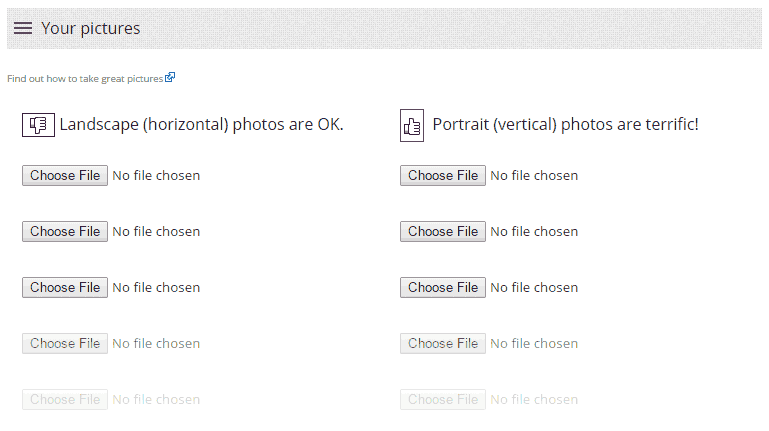Click the thumbs-down landscape photo icon
The height and width of the screenshot is (431, 769).
click(38, 125)
